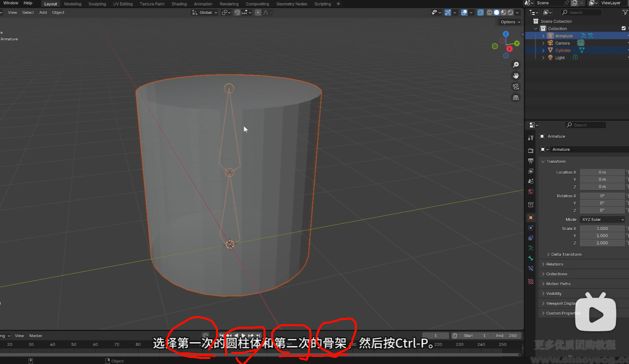Open the Scene properties tab
Image resolution: width=629 pixels, height=364 pixels.
tap(531, 181)
